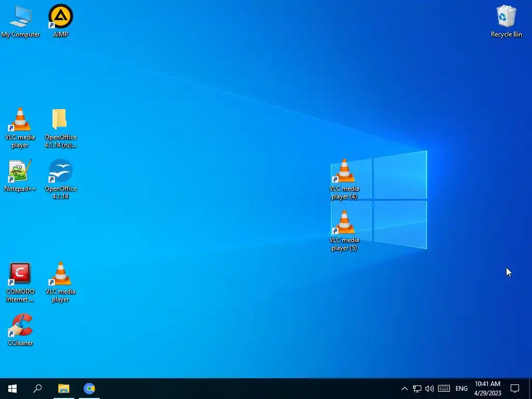Open the clock showing 10:41 AM
The width and height of the screenshot is (532, 399).
pyautogui.click(x=487, y=389)
